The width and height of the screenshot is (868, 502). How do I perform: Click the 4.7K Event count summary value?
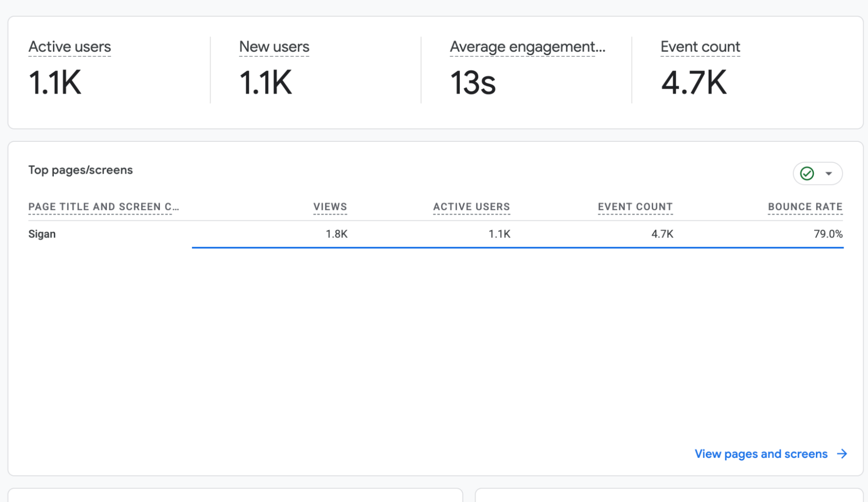click(x=693, y=82)
